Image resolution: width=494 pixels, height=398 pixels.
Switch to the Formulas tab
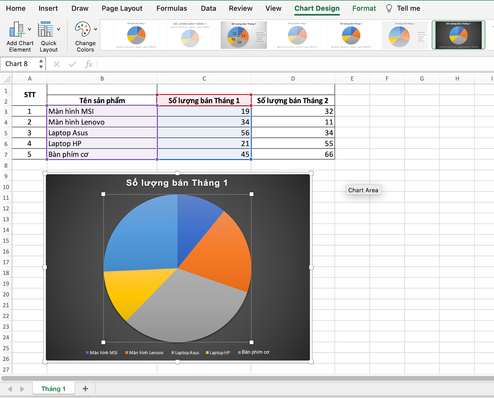click(x=172, y=8)
